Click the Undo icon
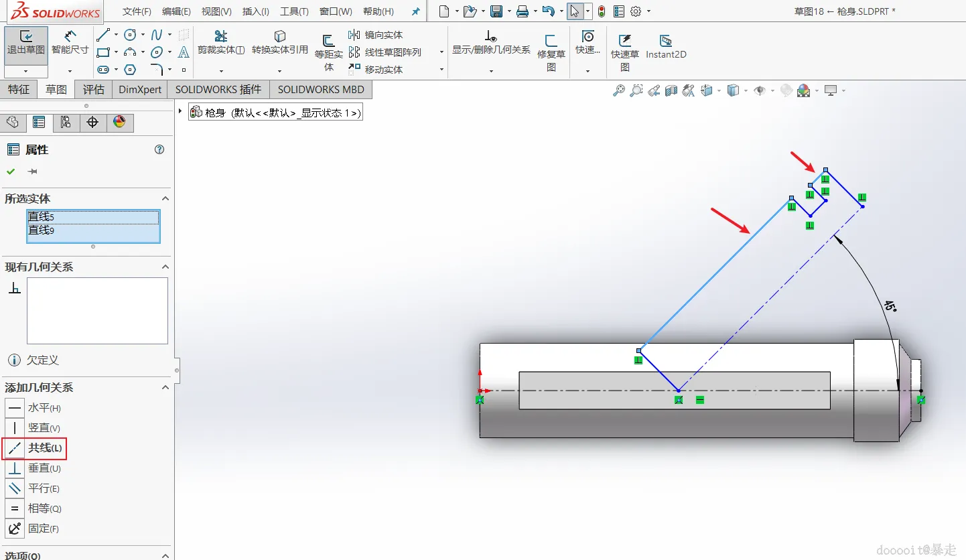 tap(549, 11)
